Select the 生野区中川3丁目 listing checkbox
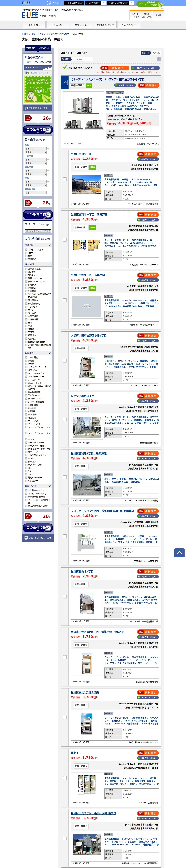Viewport: 186px width, 868px height. [65, 179]
